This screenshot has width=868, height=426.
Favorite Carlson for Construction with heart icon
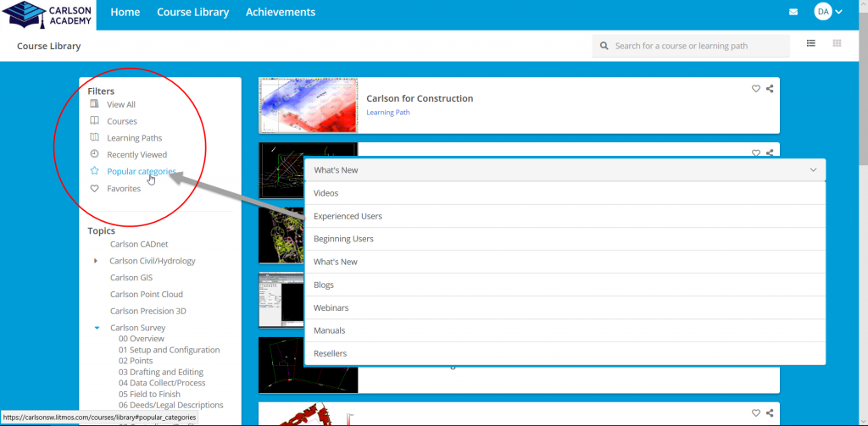(755, 89)
